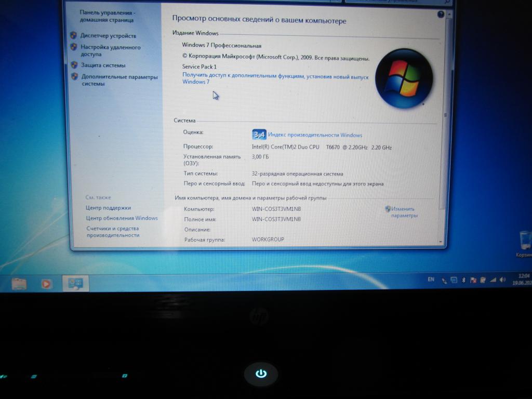Viewport: 532px width, 399px height.
Task: Click Service Pack 1 text
Action: coord(199,66)
